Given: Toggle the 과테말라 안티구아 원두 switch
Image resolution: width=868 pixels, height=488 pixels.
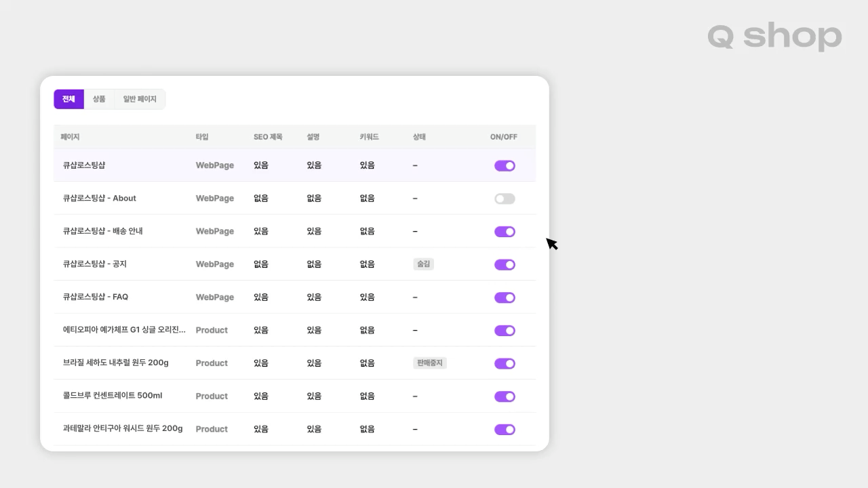Looking at the screenshot, I should pyautogui.click(x=505, y=429).
